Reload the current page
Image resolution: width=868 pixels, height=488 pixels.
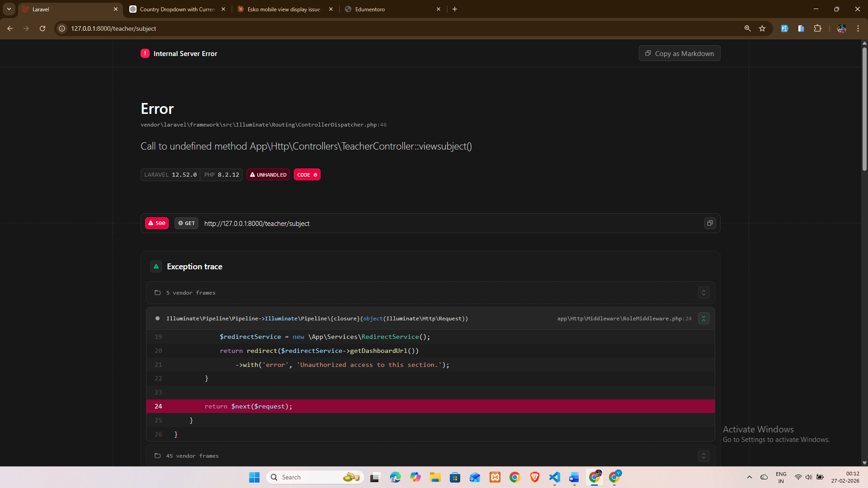[42, 28]
